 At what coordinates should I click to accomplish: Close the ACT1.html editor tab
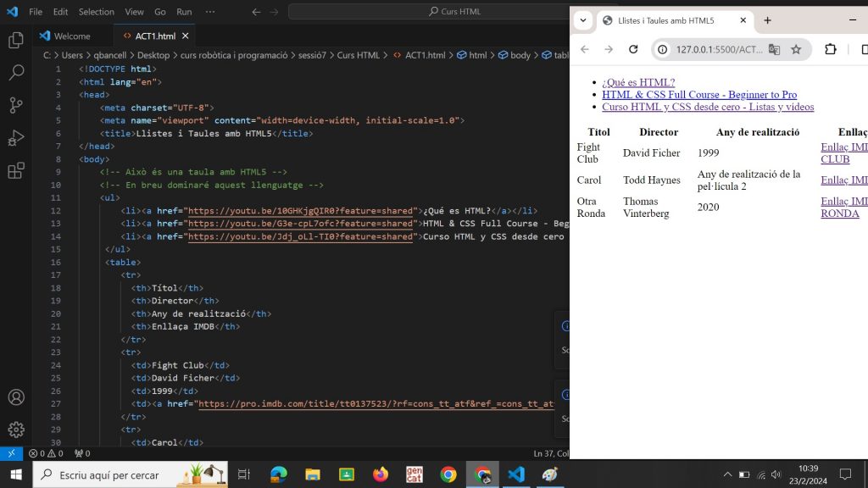click(x=186, y=36)
